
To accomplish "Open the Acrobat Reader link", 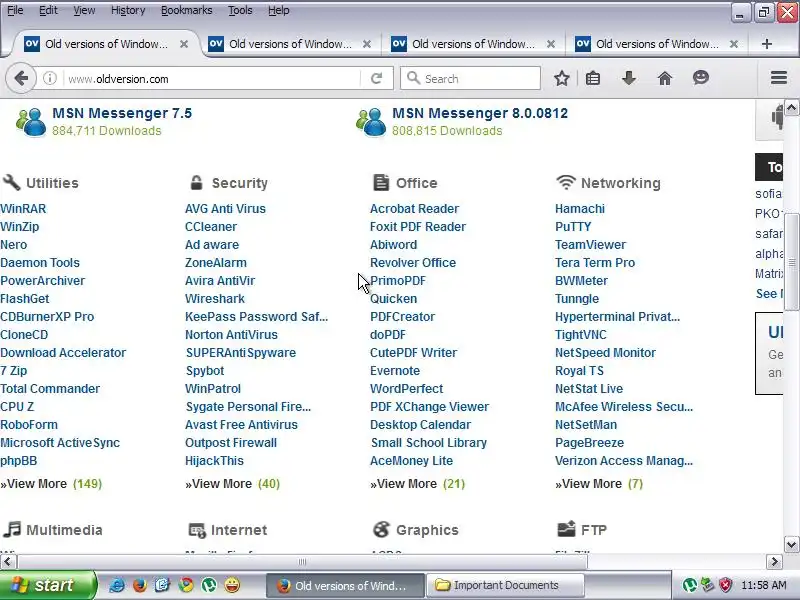I will tap(414, 209).
